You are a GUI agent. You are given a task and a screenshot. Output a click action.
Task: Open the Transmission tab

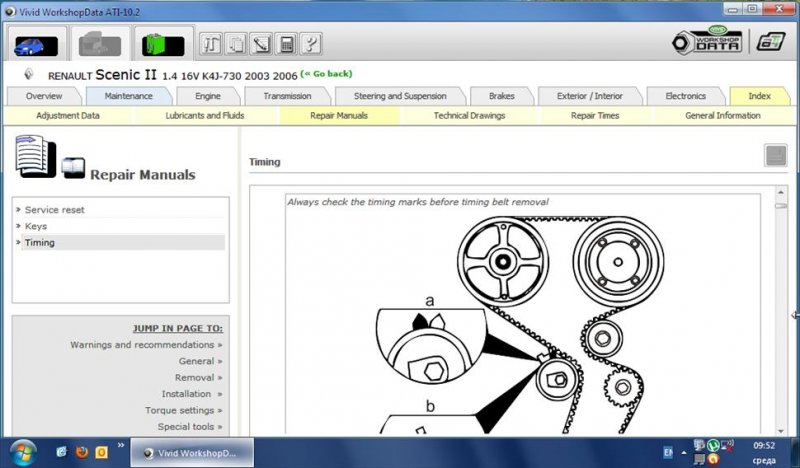[x=287, y=96]
